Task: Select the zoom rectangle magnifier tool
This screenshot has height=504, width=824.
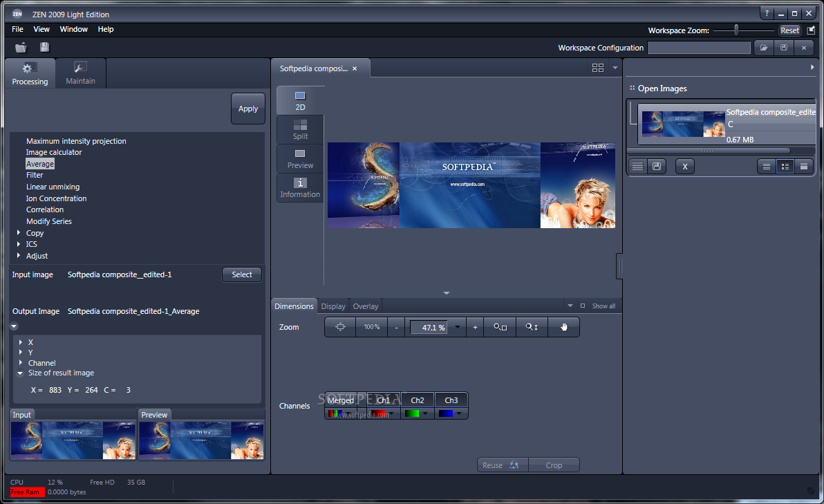Action: (x=500, y=327)
